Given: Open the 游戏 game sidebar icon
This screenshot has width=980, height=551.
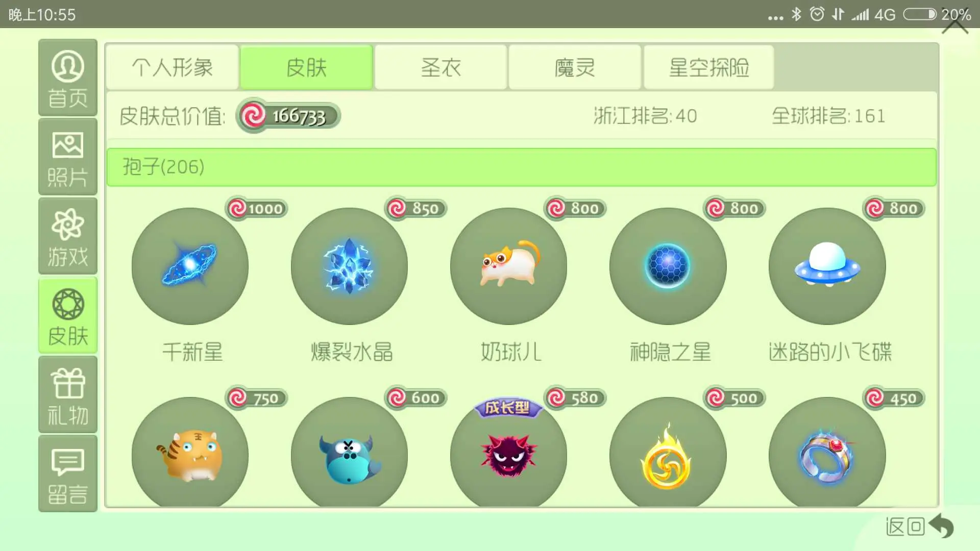Looking at the screenshot, I should pos(68,236).
